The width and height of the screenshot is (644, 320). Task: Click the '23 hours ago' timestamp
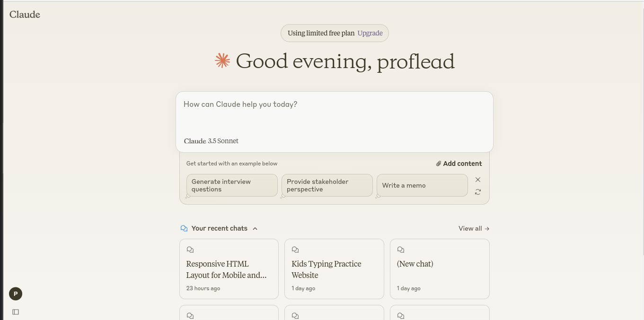click(203, 288)
